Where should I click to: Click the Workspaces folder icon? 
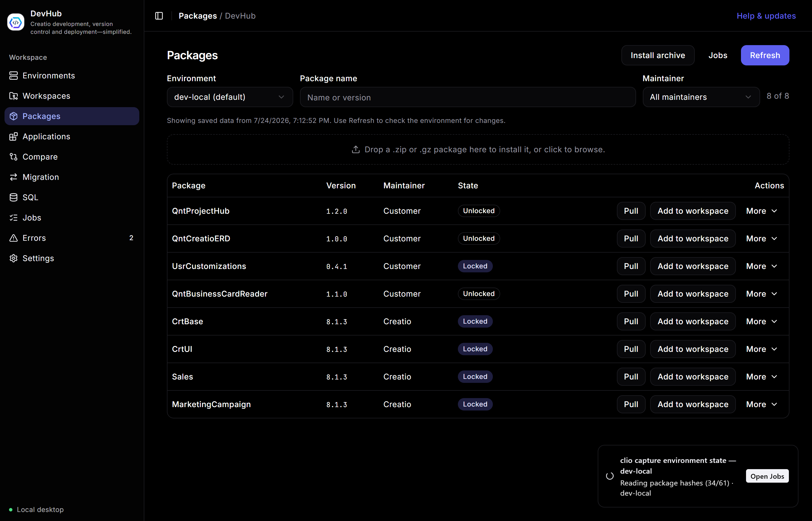pyautogui.click(x=14, y=96)
